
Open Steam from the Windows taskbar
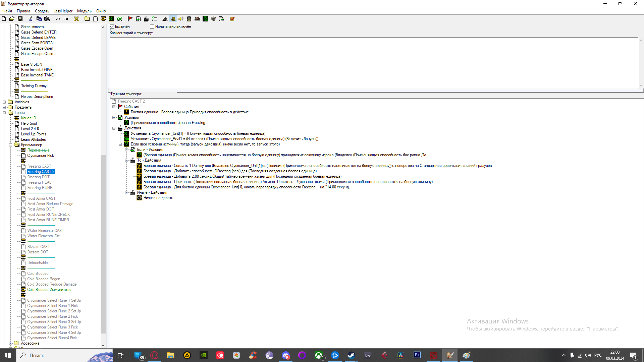351,355
